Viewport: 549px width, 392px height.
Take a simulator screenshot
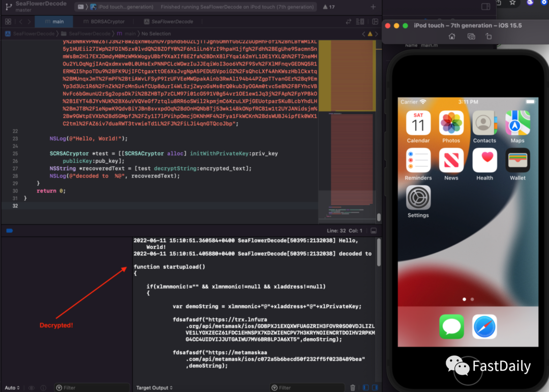pos(471,37)
